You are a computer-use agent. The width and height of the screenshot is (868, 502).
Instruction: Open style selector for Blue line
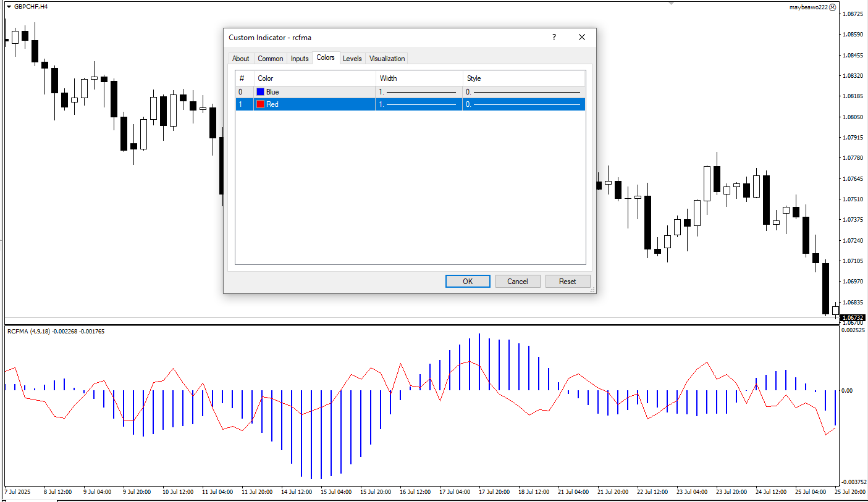click(523, 92)
